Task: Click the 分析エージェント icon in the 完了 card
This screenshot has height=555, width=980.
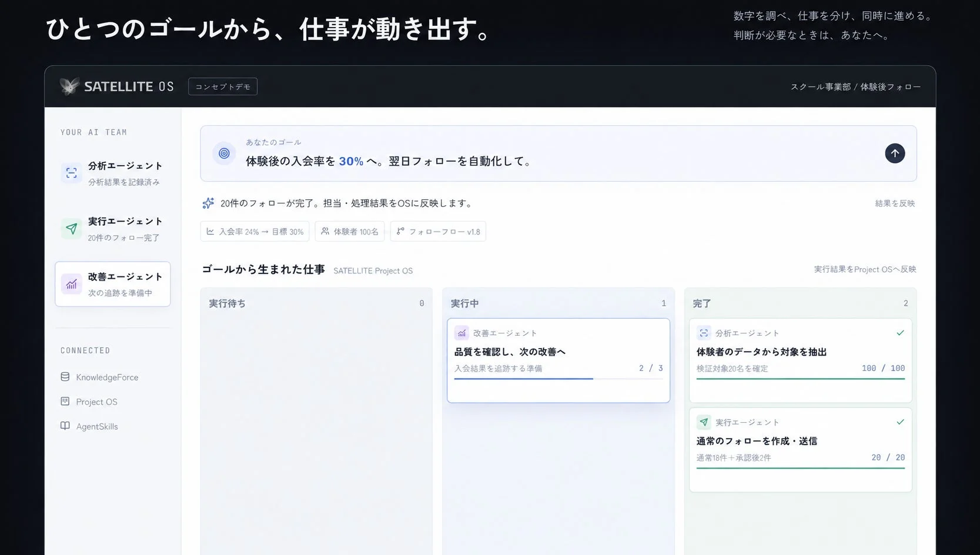Action: [x=704, y=333]
